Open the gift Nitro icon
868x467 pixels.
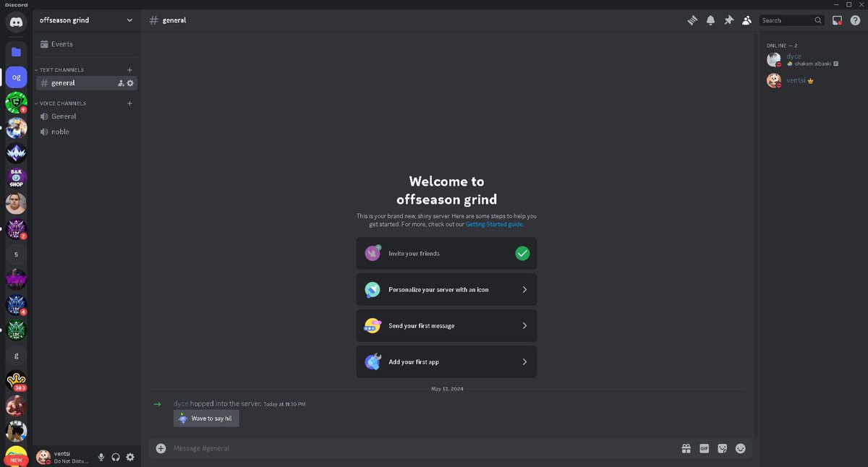(686, 448)
